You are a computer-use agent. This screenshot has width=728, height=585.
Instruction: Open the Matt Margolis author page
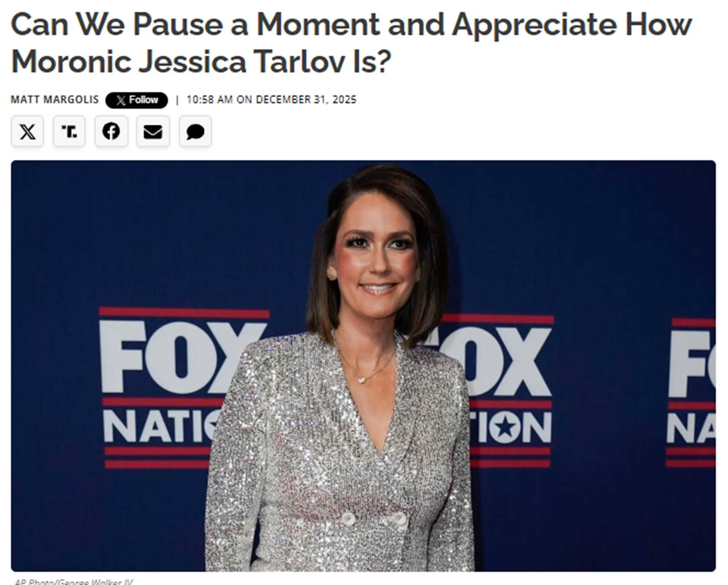[55, 99]
